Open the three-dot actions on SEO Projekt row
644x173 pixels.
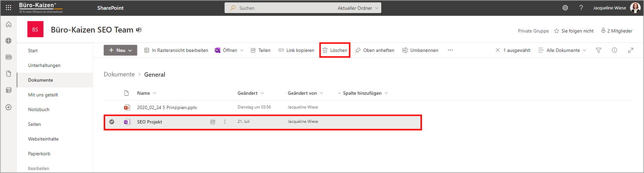[225, 122]
